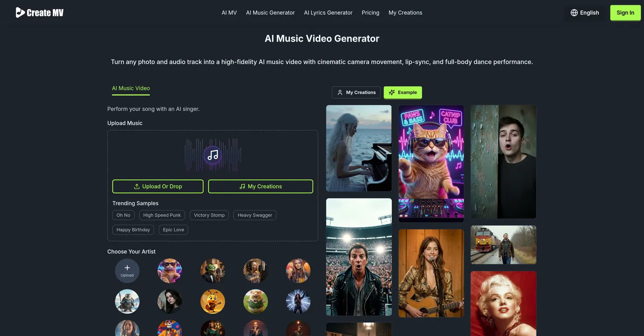Viewport: 644px width, 336px height.
Task: Select the Oh No trending sample
Action: [x=123, y=215]
